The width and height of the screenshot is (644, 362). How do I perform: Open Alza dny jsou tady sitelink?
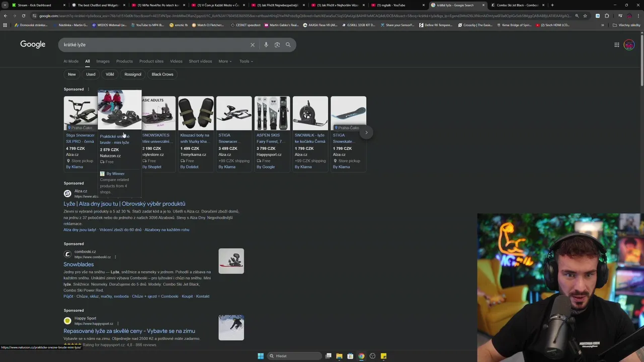(x=79, y=230)
